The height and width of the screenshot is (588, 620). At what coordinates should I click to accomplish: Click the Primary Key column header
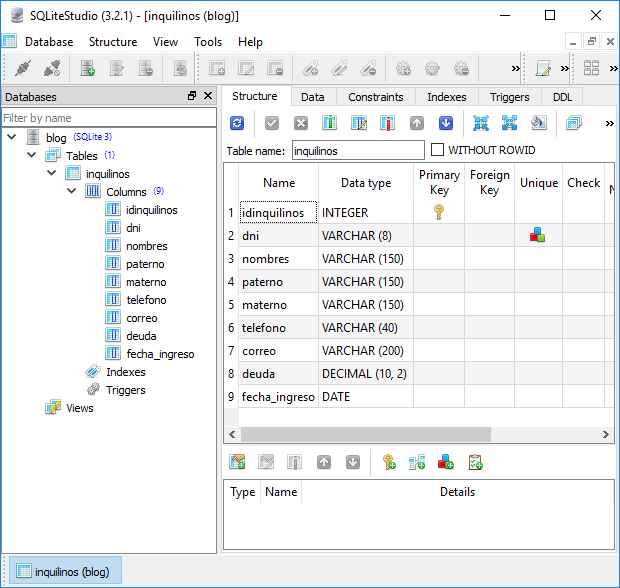(x=439, y=183)
